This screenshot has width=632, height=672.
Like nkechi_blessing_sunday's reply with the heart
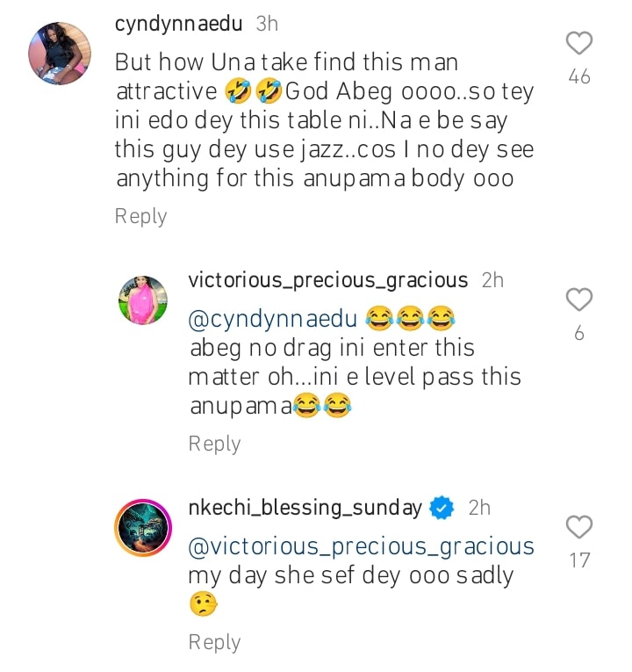coord(579,527)
